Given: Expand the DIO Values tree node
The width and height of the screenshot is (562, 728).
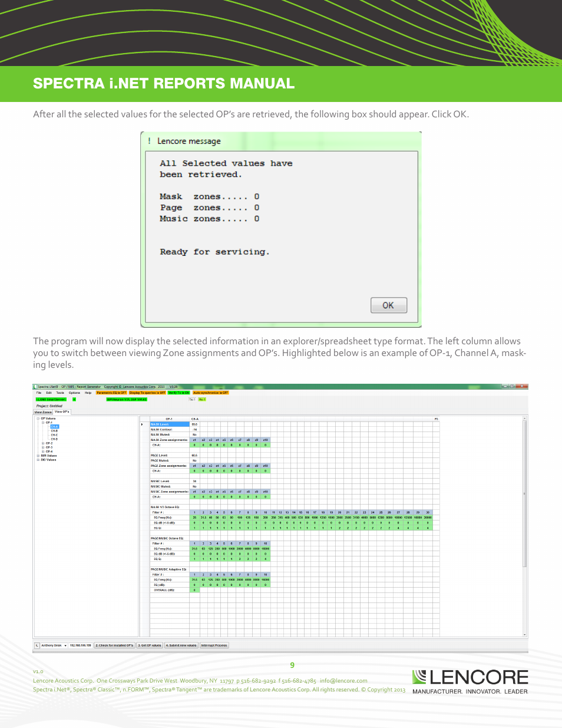Looking at the screenshot, I should tap(38, 460).
